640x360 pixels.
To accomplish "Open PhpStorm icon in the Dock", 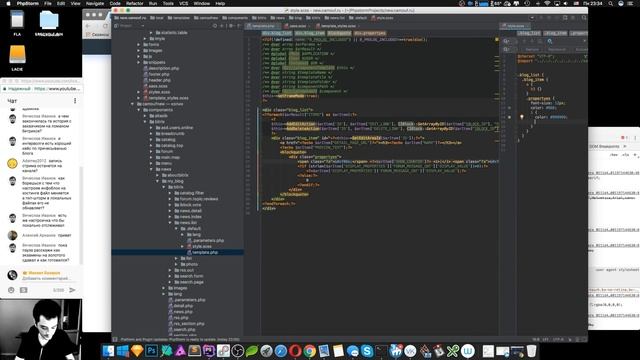I will pyautogui.click(x=209, y=351).
